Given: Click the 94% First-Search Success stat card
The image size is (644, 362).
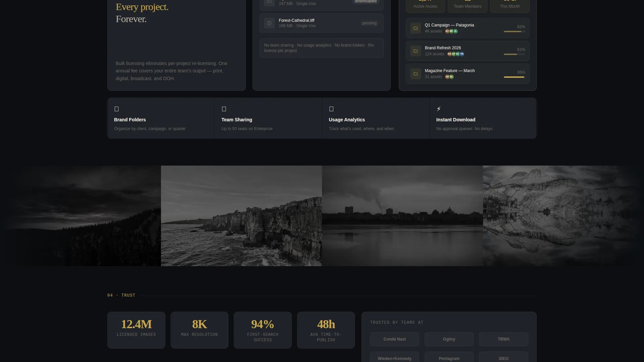Looking at the screenshot, I should click(263, 330).
